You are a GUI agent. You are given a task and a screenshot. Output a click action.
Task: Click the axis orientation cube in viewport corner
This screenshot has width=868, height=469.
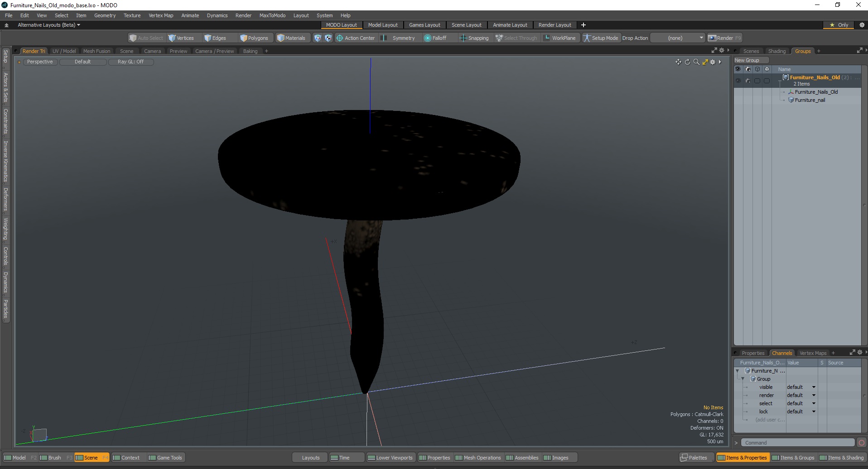pos(39,435)
